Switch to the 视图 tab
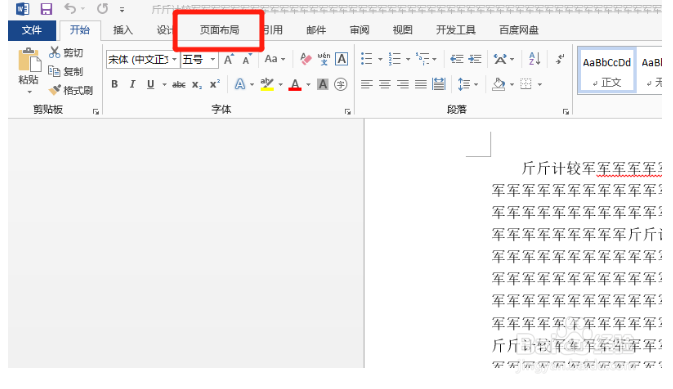This screenshot has width=673, height=389. pyautogui.click(x=403, y=30)
